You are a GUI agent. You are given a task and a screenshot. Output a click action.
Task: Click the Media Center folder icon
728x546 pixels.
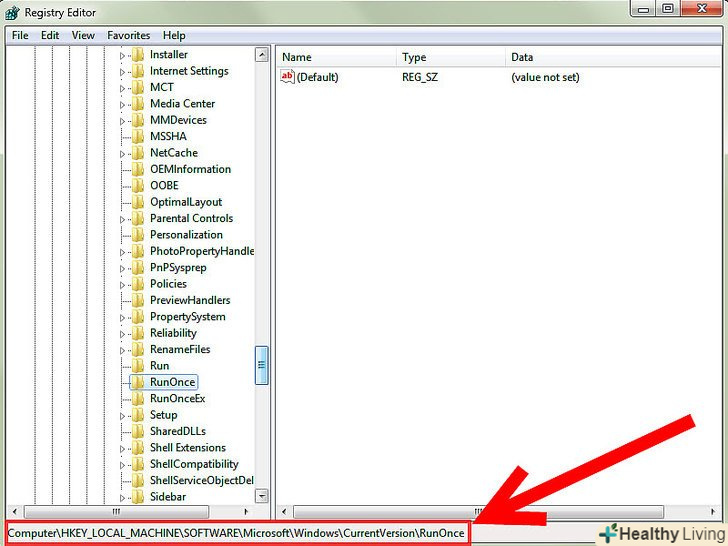pos(138,104)
